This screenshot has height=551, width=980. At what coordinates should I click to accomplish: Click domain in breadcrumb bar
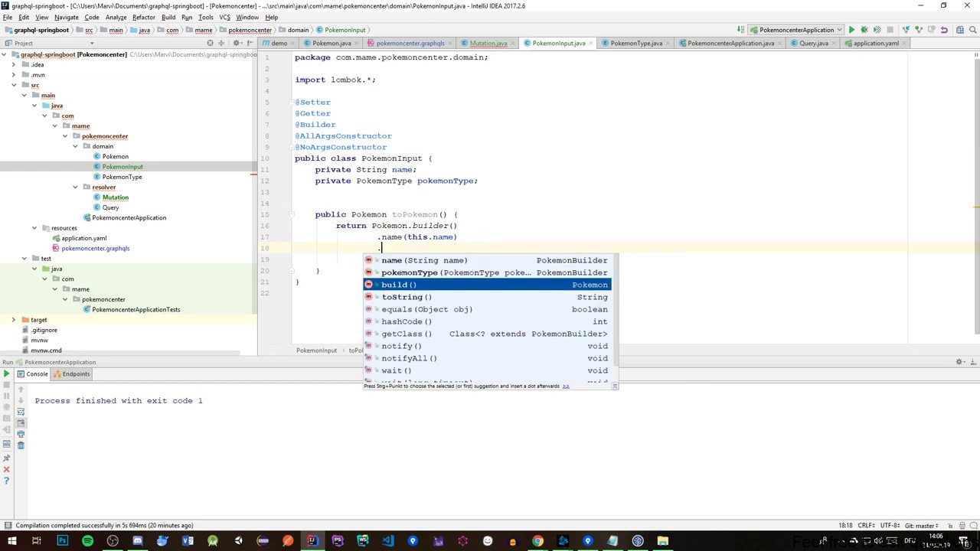pos(298,30)
